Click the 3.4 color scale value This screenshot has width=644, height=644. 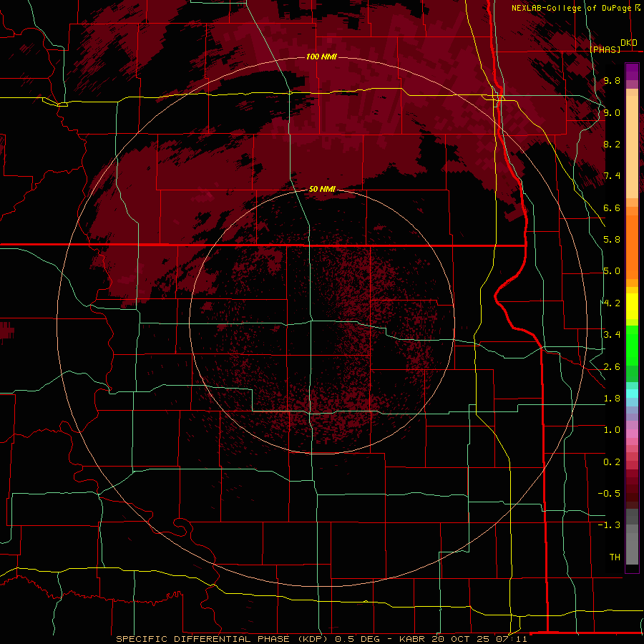(612, 335)
